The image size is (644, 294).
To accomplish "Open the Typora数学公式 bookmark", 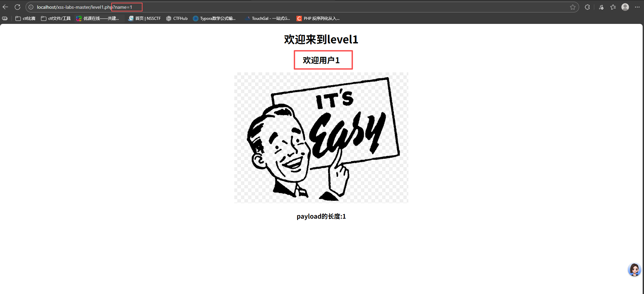I will (x=214, y=19).
